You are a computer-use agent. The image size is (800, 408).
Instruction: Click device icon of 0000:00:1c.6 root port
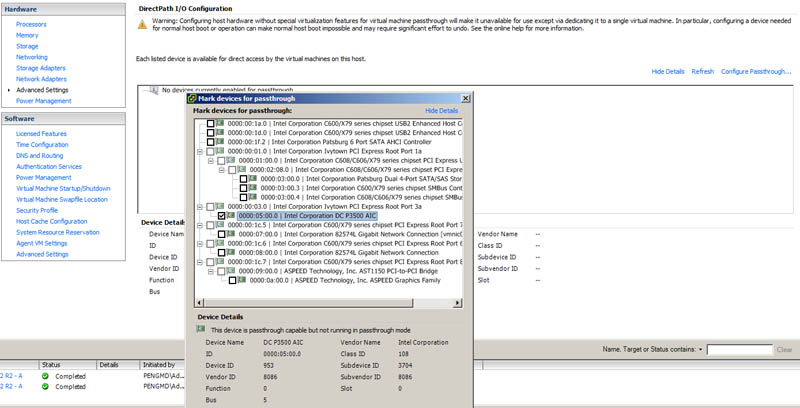(x=220, y=243)
